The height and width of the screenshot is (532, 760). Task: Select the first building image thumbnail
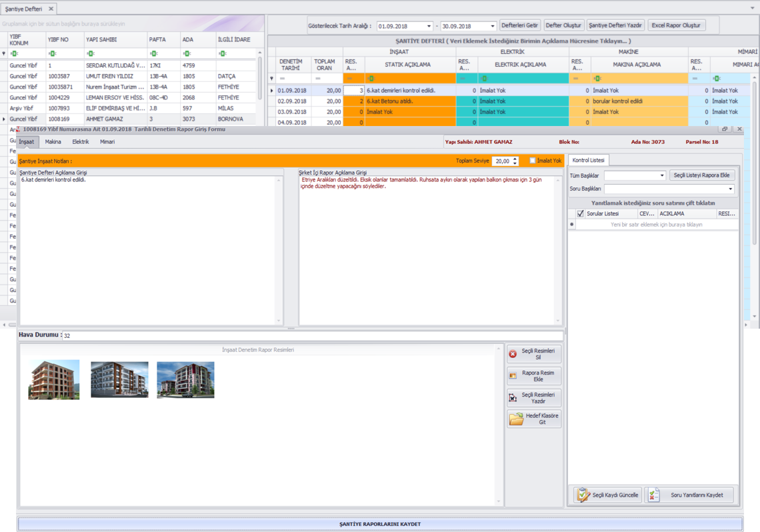[x=54, y=379]
